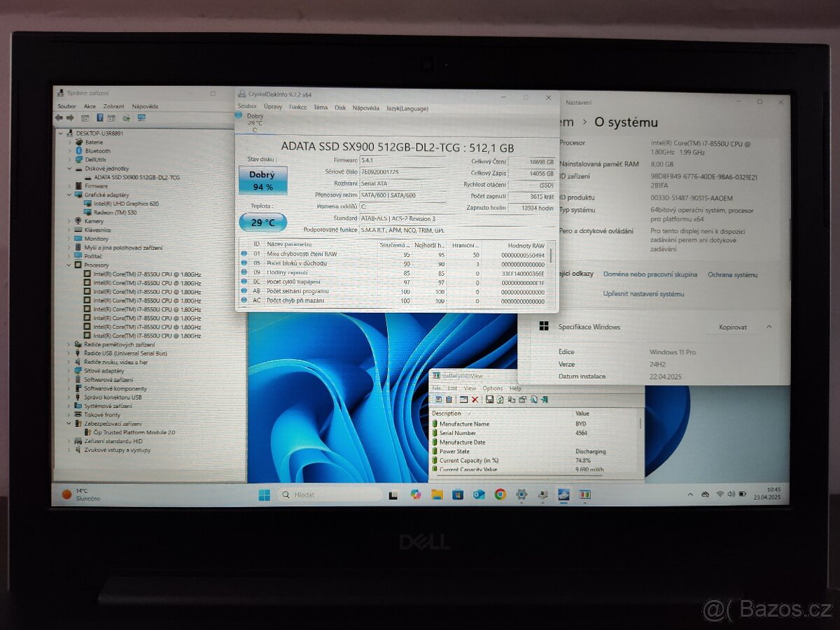Click the Windows Start button

[265, 495]
